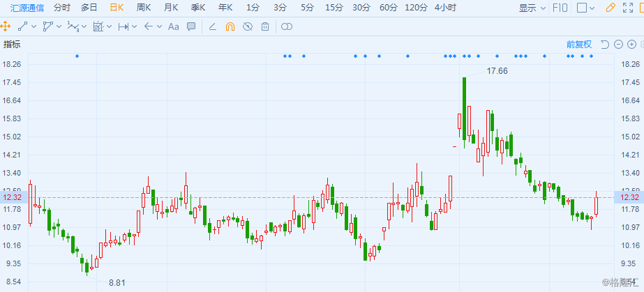Switch to the 分时 intraday tab
644x292 pixels.
point(61,8)
